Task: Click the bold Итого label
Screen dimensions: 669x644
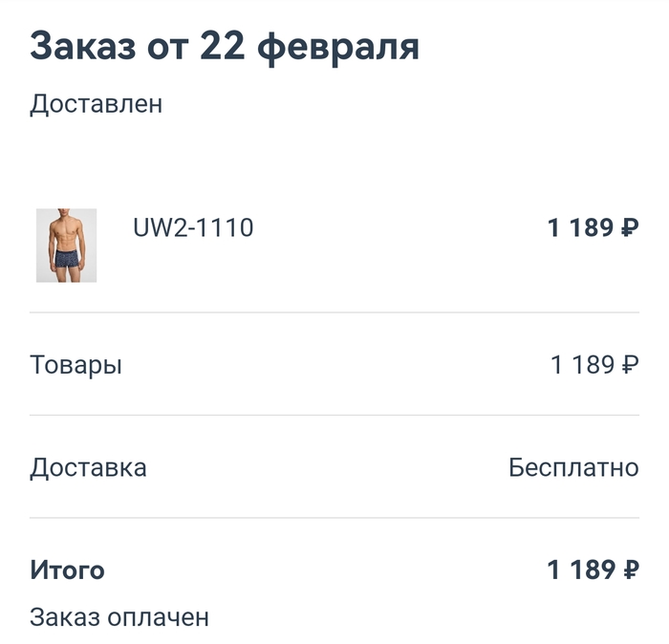Action: pyautogui.click(x=67, y=570)
